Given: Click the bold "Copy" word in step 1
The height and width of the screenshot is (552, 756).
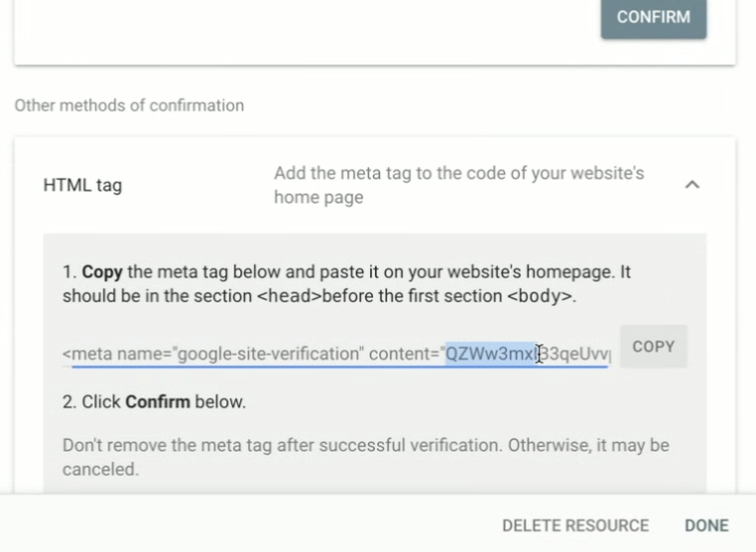Looking at the screenshot, I should point(102,271).
